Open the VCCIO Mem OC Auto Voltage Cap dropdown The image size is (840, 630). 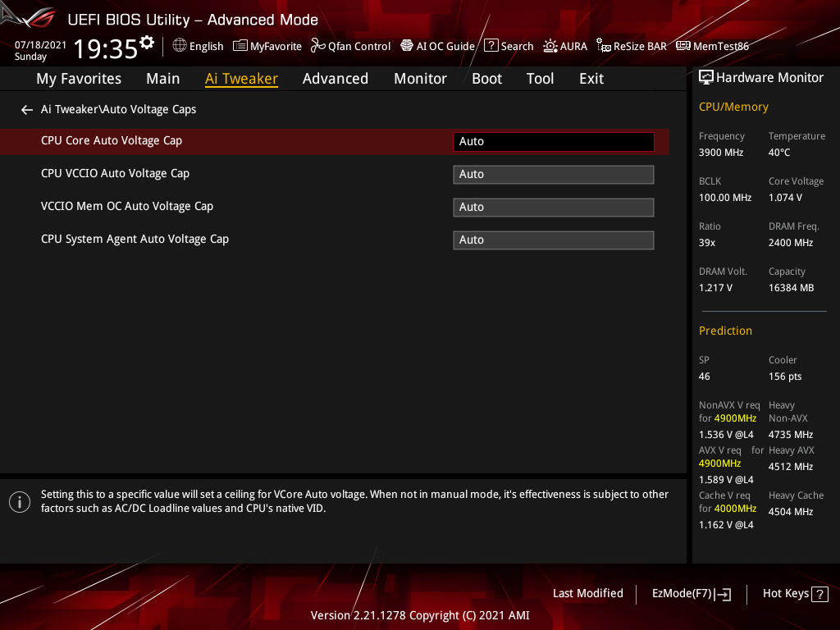click(553, 207)
